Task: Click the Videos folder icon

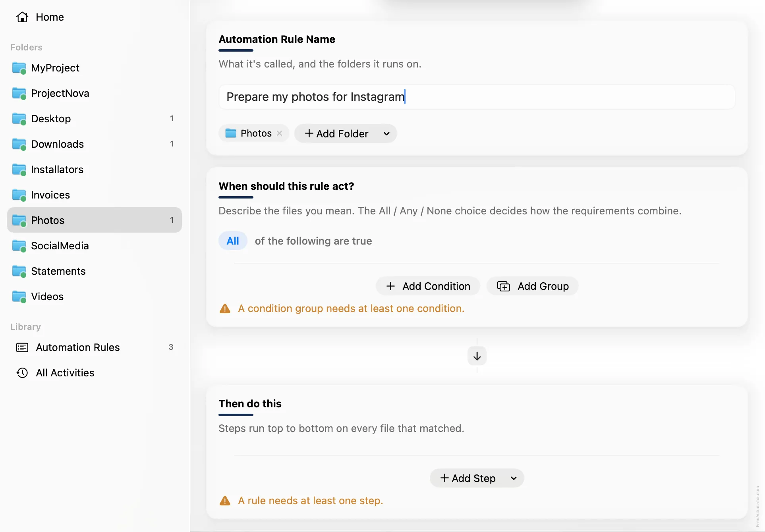Action: pyautogui.click(x=19, y=297)
